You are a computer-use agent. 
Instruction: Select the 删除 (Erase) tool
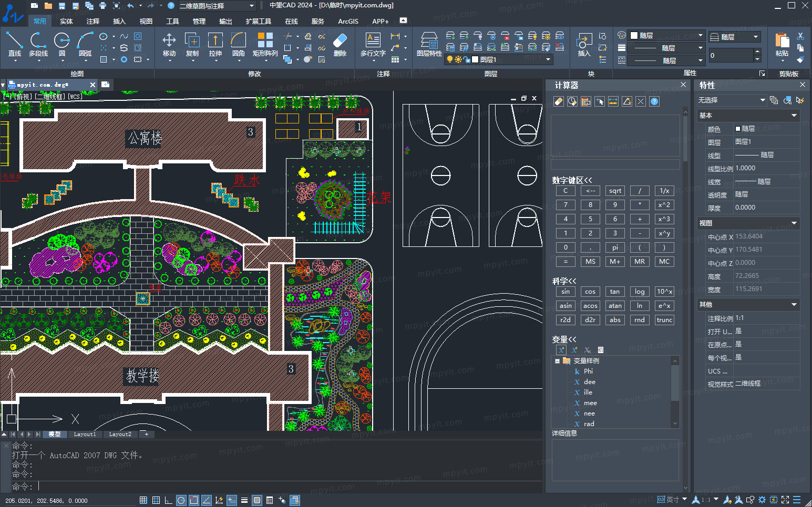pos(340,44)
